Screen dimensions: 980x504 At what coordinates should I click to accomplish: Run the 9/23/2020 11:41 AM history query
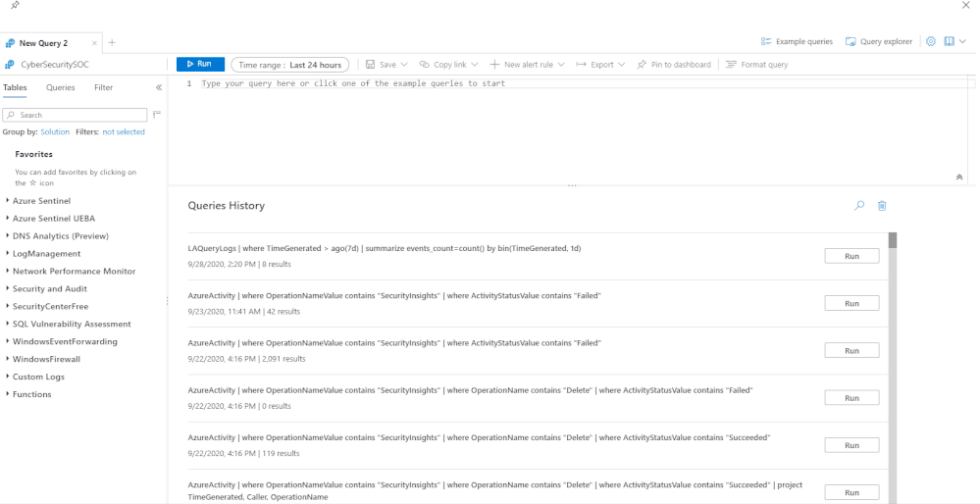coord(851,304)
